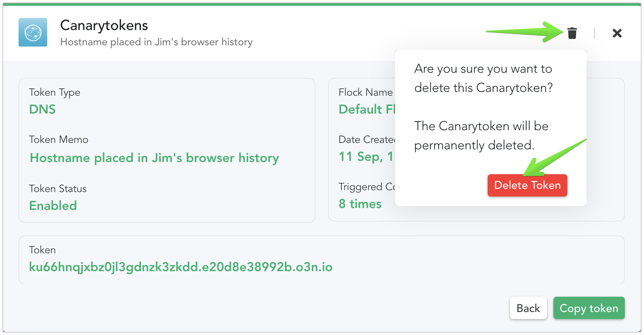Click the Token Type label
The height and width of the screenshot is (335, 644).
pos(55,93)
